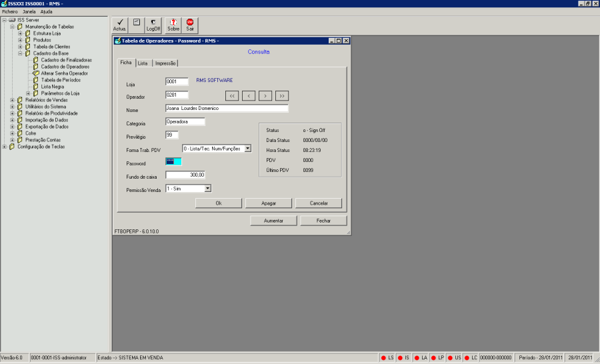This screenshot has height=364, width=600.
Task: Switch to the Impressão tab
Action: tap(165, 63)
